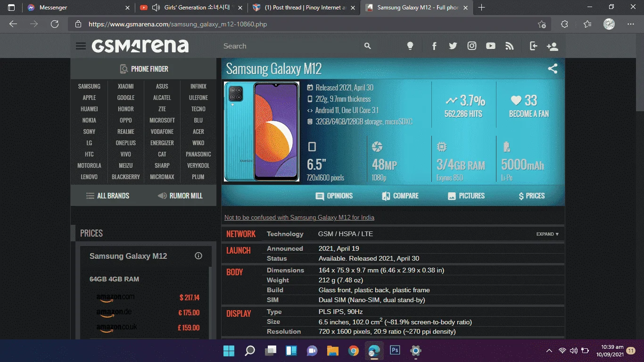644x362 pixels.
Task: Share the Samsung Galaxy M12 page
Action: pos(553,69)
